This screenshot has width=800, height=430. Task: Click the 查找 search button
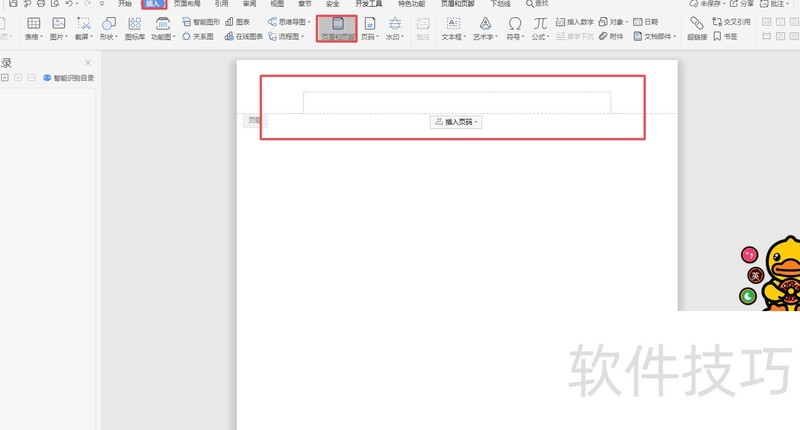pyautogui.click(x=537, y=4)
